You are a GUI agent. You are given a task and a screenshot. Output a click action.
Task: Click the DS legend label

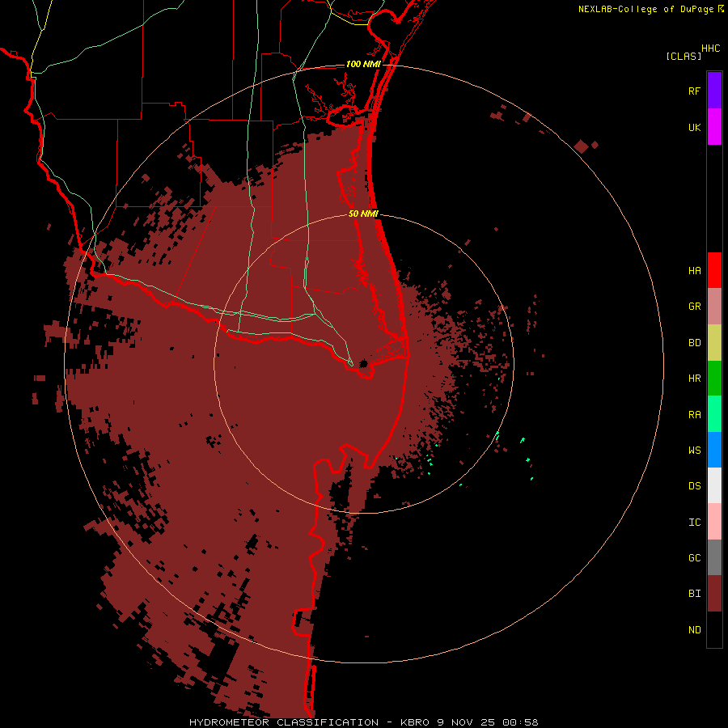point(694,486)
